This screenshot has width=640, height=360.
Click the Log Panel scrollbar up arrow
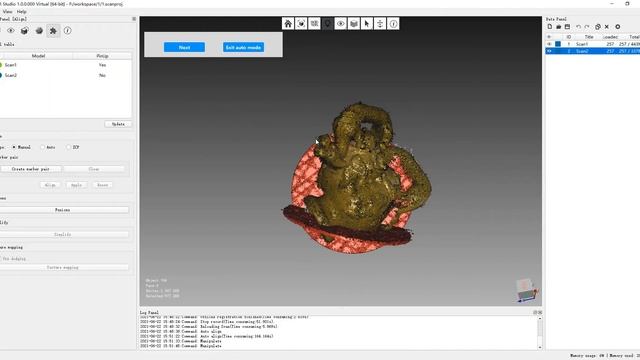pyautogui.click(x=540, y=318)
